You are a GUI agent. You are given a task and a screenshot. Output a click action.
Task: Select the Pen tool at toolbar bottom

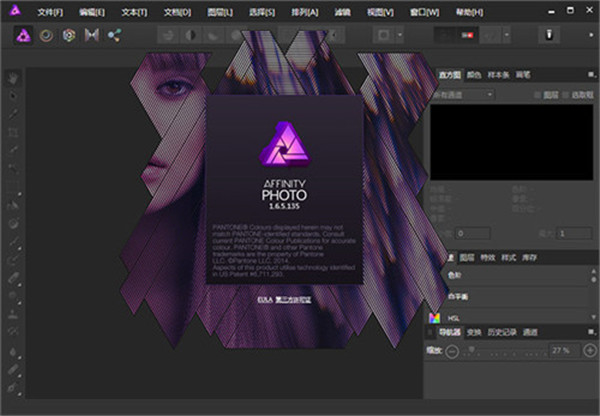pyautogui.click(x=13, y=388)
